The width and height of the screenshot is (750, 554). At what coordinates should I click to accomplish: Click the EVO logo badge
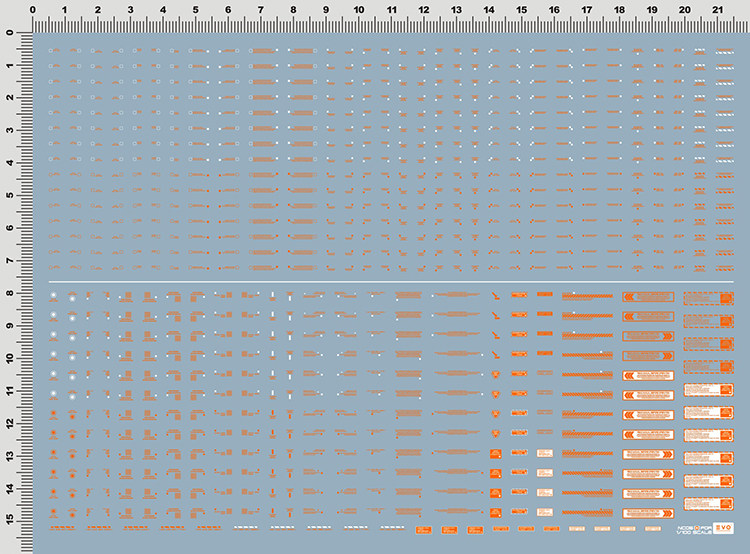(x=723, y=528)
